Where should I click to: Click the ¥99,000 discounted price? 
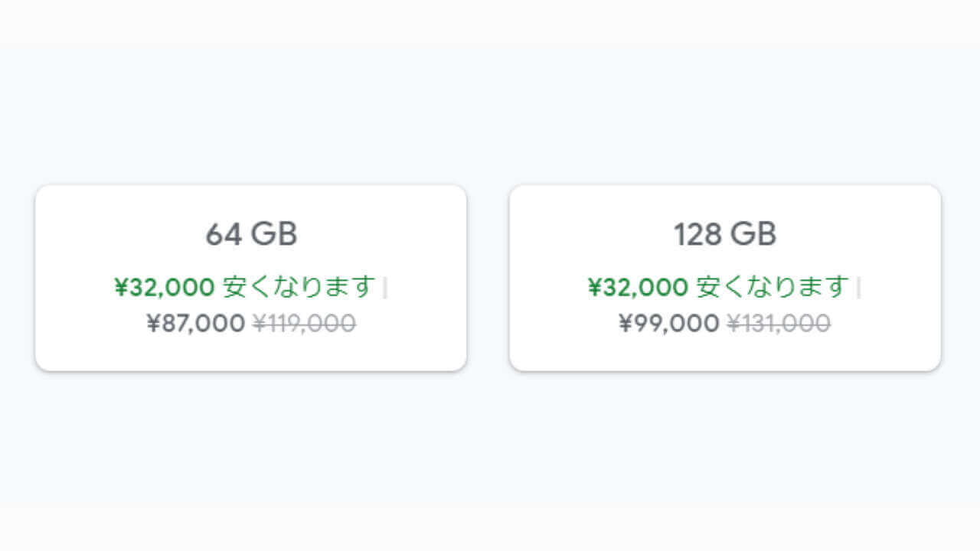669,324
